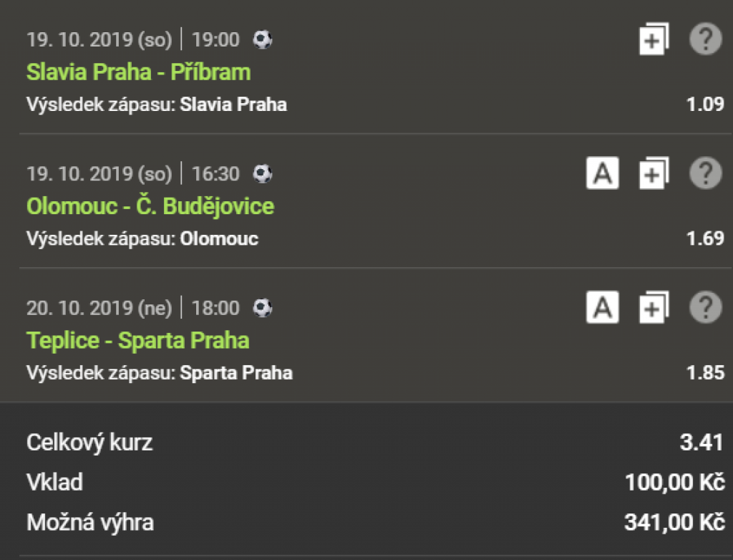Open help icon for Slavia Praha - Příbram
The width and height of the screenshot is (733, 560).
coord(705,39)
